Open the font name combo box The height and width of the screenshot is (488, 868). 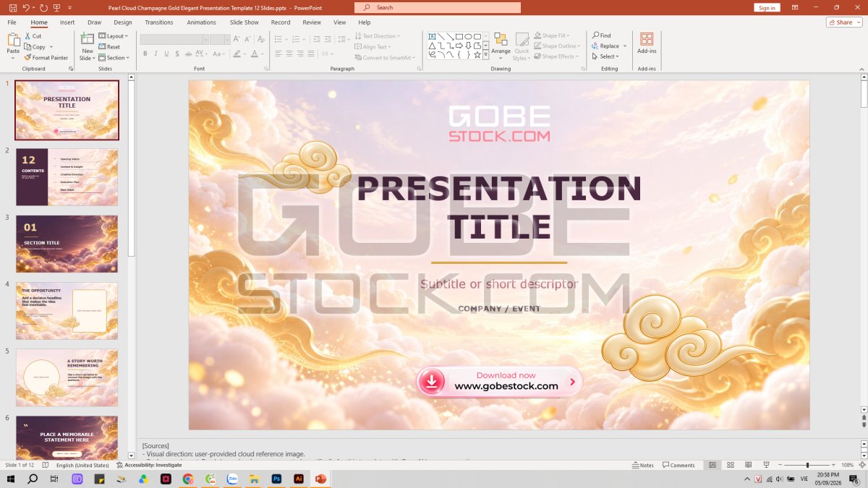click(174, 40)
